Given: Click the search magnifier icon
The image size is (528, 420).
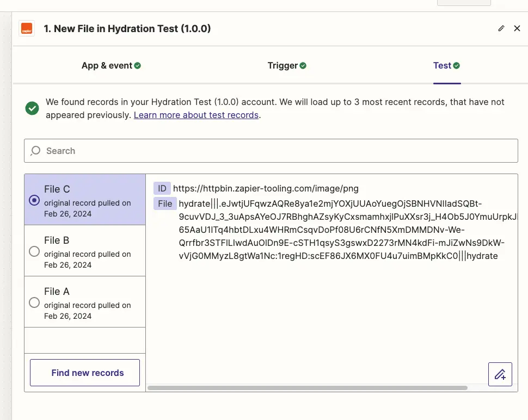Looking at the screenshot, I should pos(35,151).
